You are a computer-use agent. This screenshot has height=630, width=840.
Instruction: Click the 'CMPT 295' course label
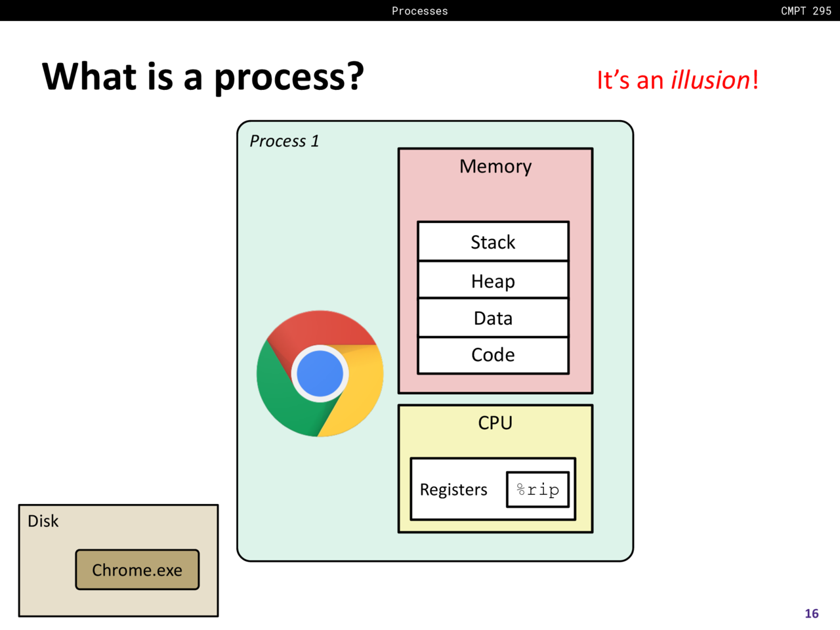[x=806, y=10]
